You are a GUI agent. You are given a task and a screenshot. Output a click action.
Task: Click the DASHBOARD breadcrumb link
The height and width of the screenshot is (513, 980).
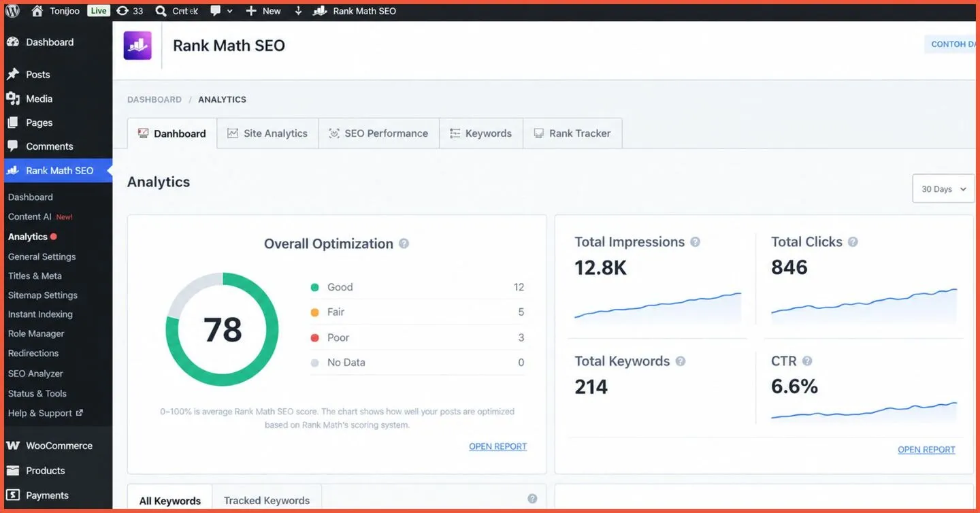coord(154,99)
